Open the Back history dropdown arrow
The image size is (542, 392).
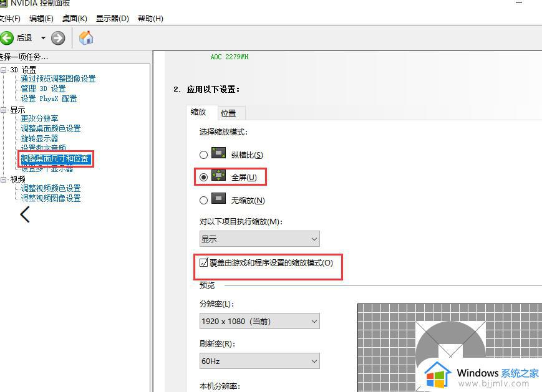tap(43, 37)
